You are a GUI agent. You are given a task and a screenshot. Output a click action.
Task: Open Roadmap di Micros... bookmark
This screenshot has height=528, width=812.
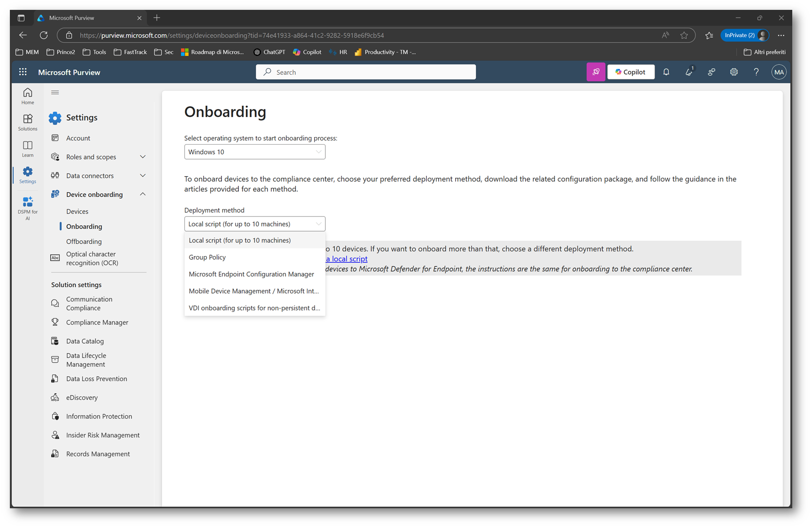213,52
